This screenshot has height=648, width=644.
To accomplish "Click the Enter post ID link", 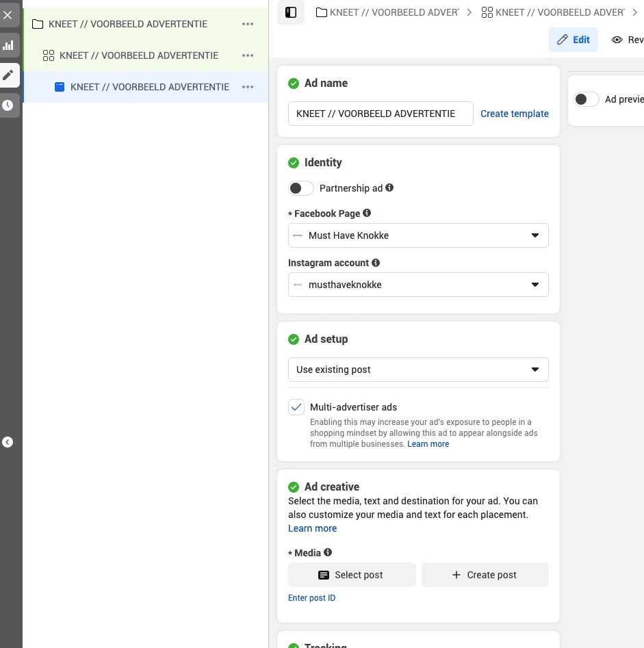I will point(311,597).
